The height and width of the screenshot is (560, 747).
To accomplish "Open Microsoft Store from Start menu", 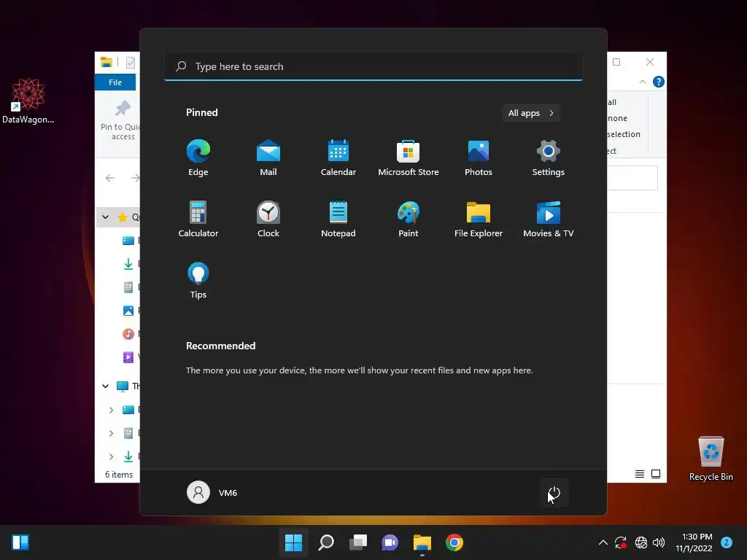I will tap(409, 158).
